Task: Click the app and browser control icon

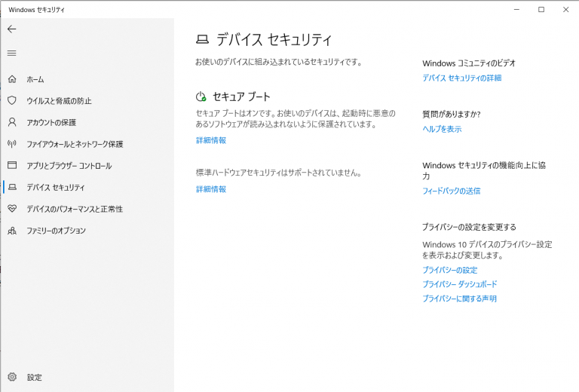Action: pyautogui.click(x=11, y=165)
